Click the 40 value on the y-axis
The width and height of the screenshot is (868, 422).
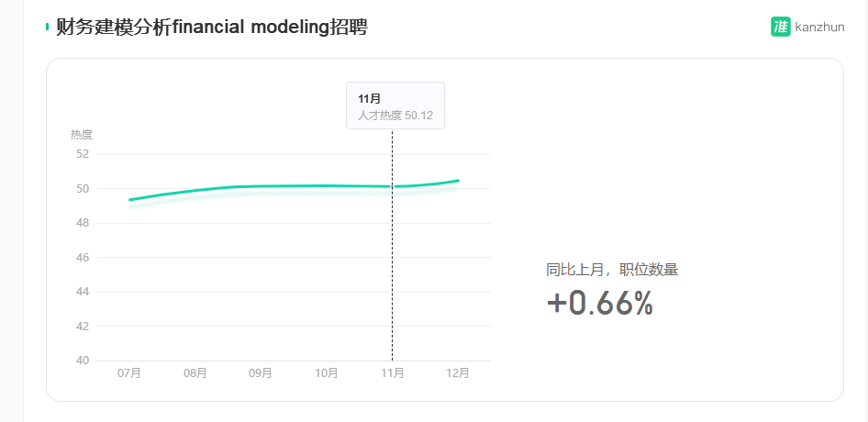[x=83, y=361]
